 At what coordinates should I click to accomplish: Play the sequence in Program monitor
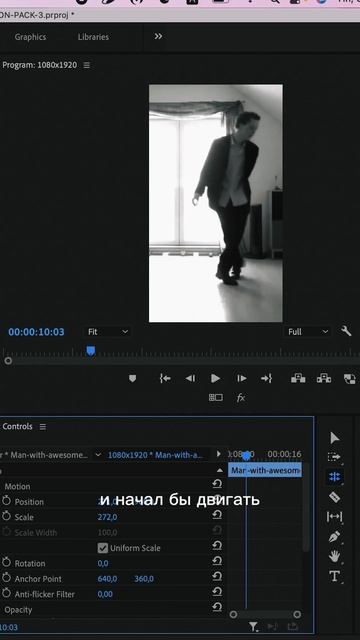216,378
